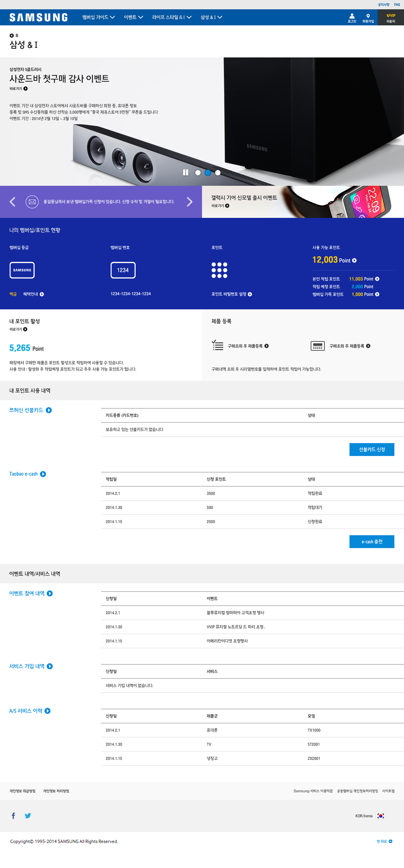Open the Twitter icon in footer
The image size is (404, 868).
(x=28, y=815)
